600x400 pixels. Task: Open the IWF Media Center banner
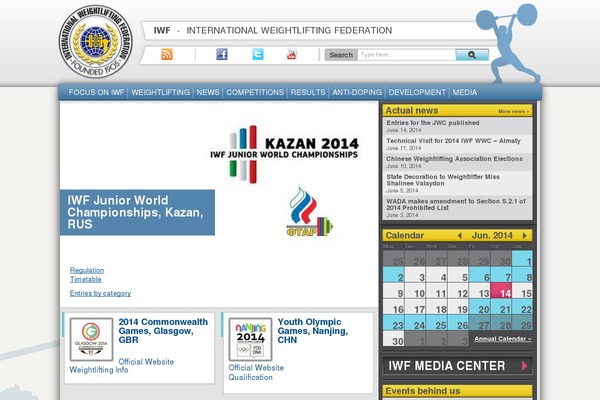457,366
